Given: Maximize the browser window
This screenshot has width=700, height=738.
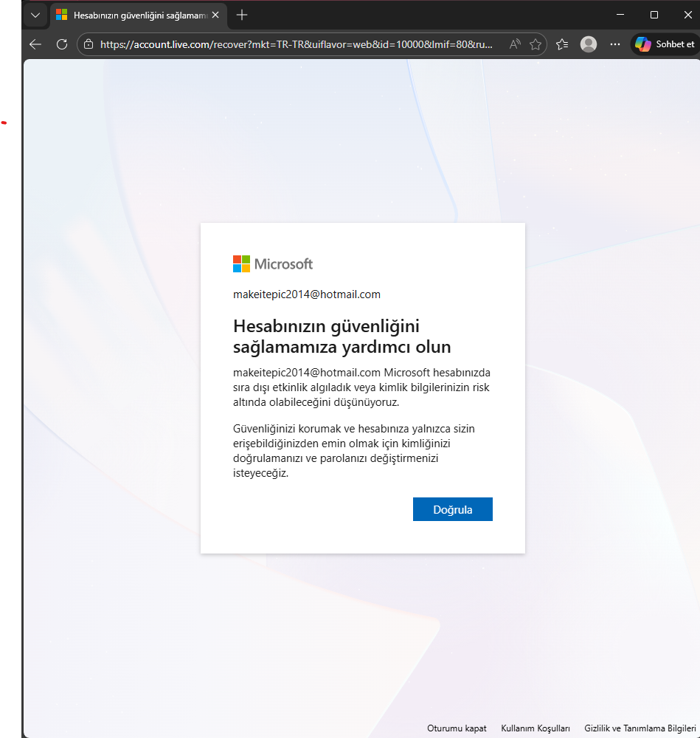Looking at the screenshot, I should click(x=654, y=15).
